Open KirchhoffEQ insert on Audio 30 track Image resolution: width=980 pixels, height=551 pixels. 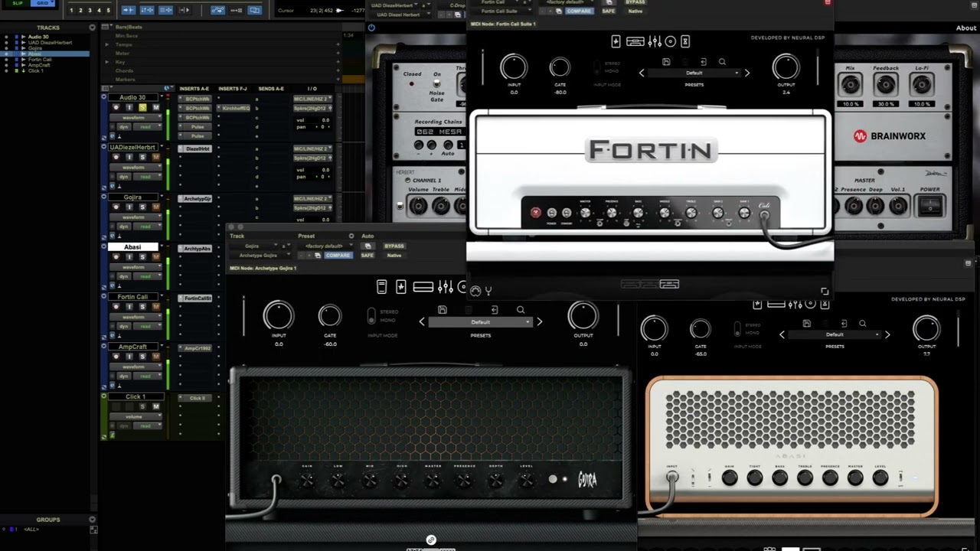pyautogui.click(x=235, y=109)
